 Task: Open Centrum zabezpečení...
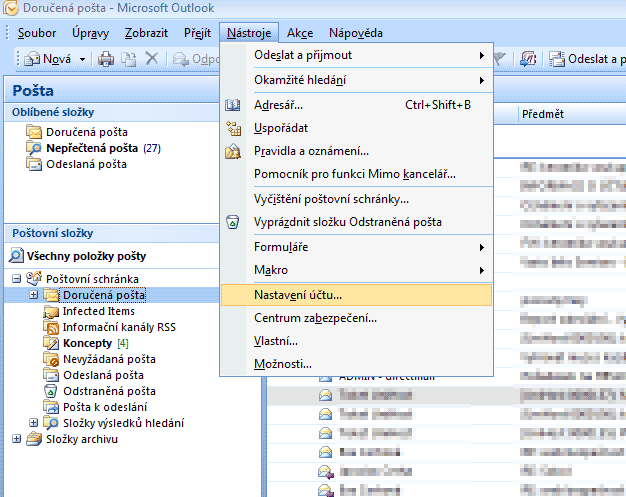357,318
